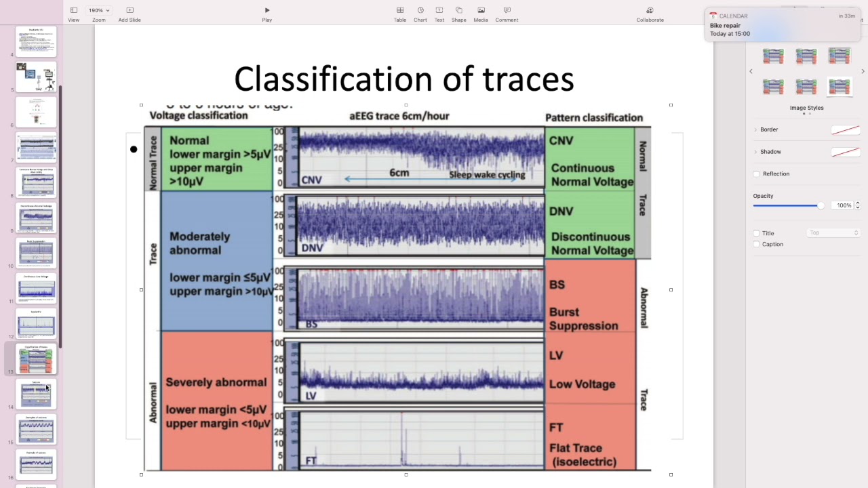Go to the previous image styles page
This screenshot has height=488, width=868.
click(x=751, y=71)
